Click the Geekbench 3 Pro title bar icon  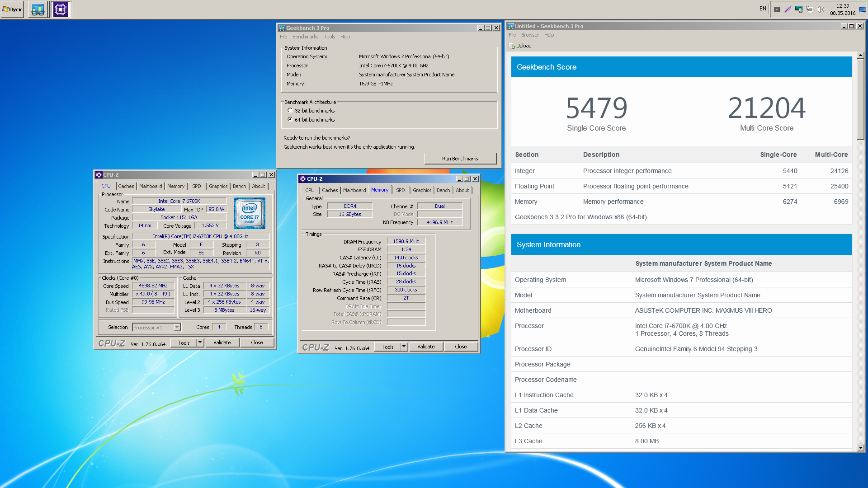click(282, 28)
